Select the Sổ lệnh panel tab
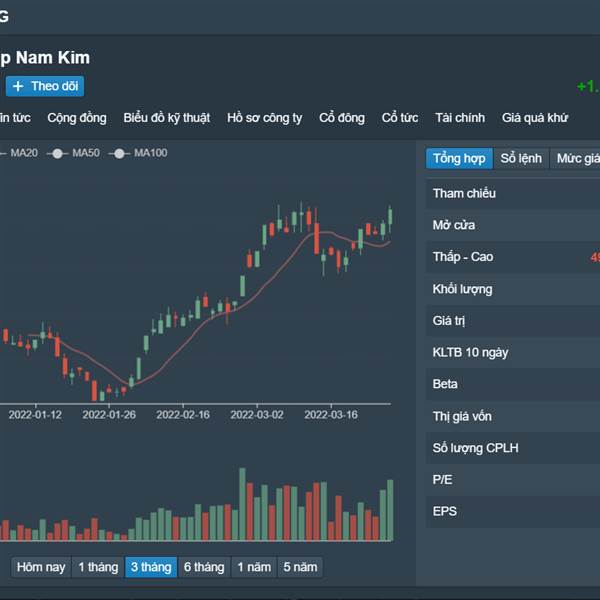 click(521, 158)
